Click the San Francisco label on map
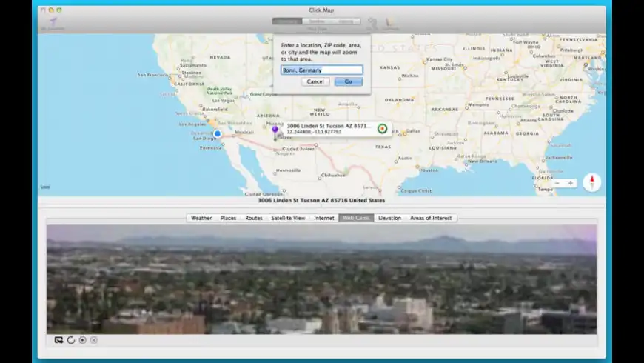Screen dimensions: 644x363 (x=152, y=75)
